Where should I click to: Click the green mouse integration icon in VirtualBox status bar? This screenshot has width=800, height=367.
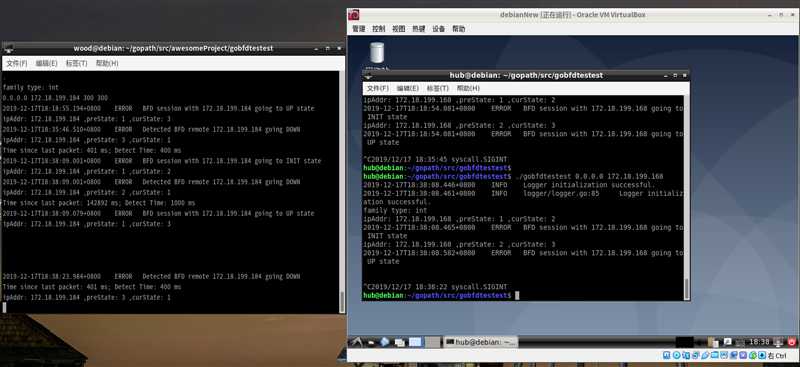pos(753,355)
